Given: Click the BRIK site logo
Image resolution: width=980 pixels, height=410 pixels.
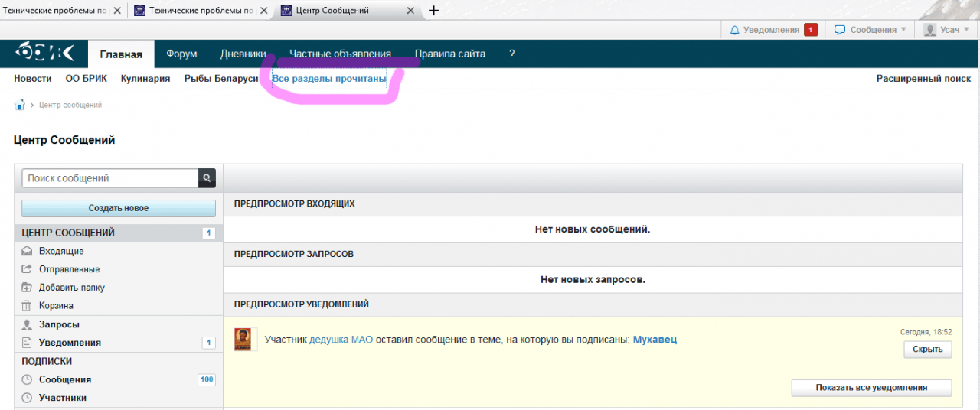Looking at the screenshot, I should coord(45,54).
